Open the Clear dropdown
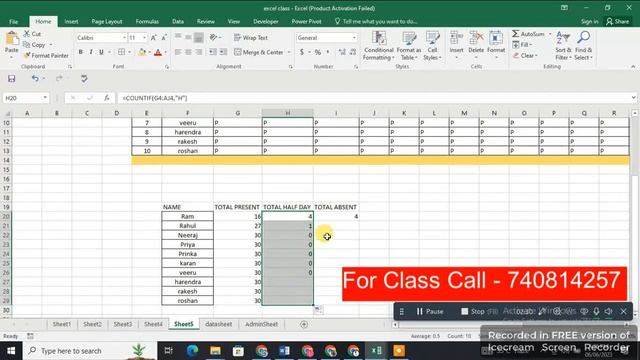This screenshot has width=640, height=360. [x=525, y=55]
